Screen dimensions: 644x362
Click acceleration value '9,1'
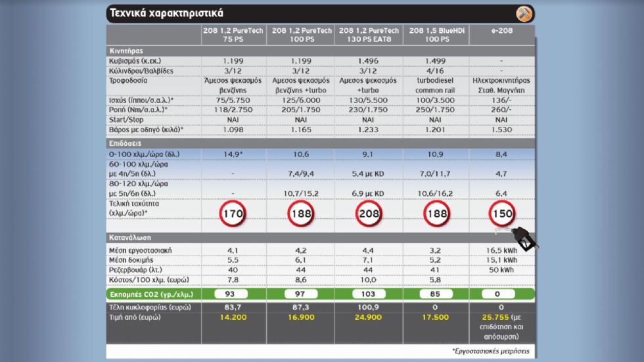[368, 154]
